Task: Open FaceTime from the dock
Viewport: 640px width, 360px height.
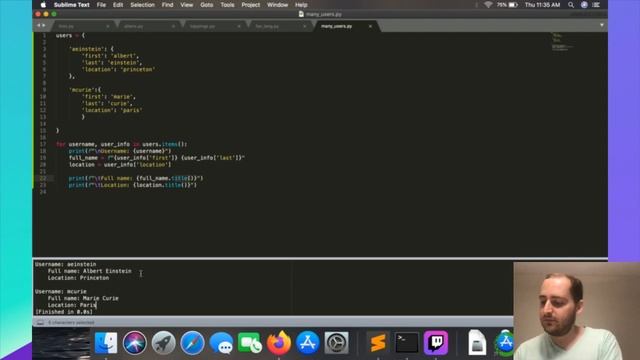Action: [x=250, y=342]
